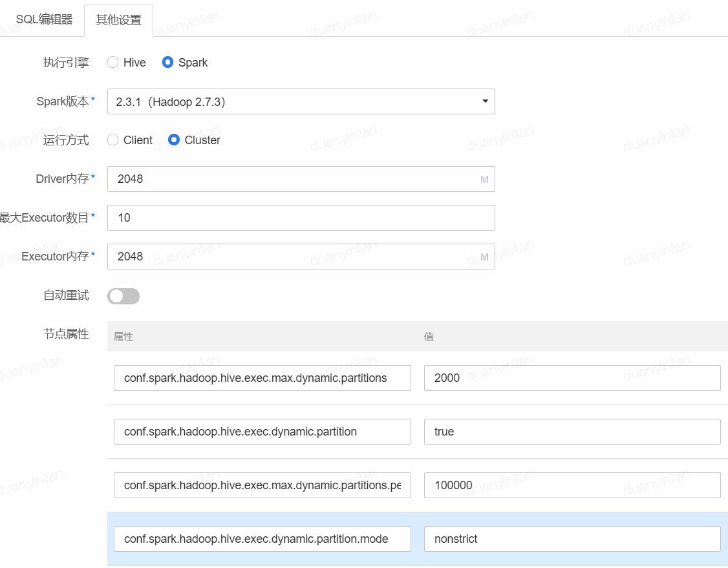Screen dimensions: 728x568
Task: Click the dynamic.partition.mode property name field
Action: [x=262, y=539]
